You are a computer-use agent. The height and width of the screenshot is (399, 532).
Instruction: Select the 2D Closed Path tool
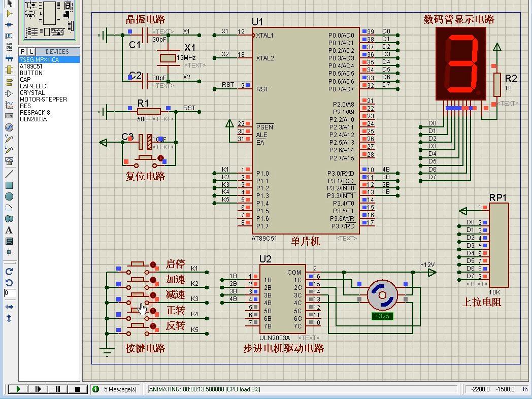click(9, 219)
